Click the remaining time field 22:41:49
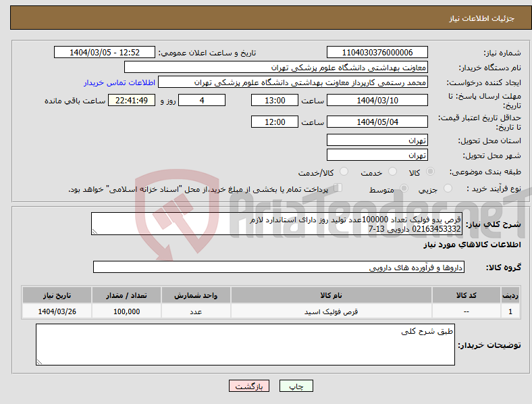The height and width of the screenshot is (404, 532). 132,100
